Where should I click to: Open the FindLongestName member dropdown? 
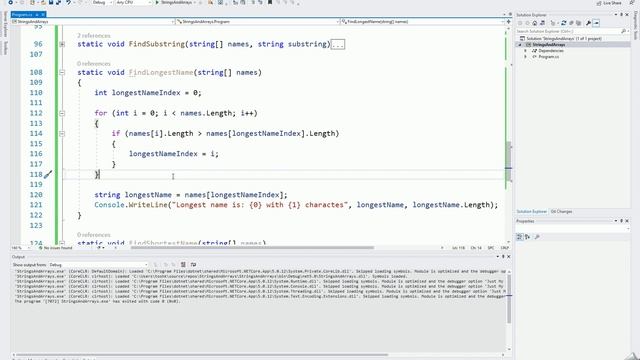(x=422, y=21)
